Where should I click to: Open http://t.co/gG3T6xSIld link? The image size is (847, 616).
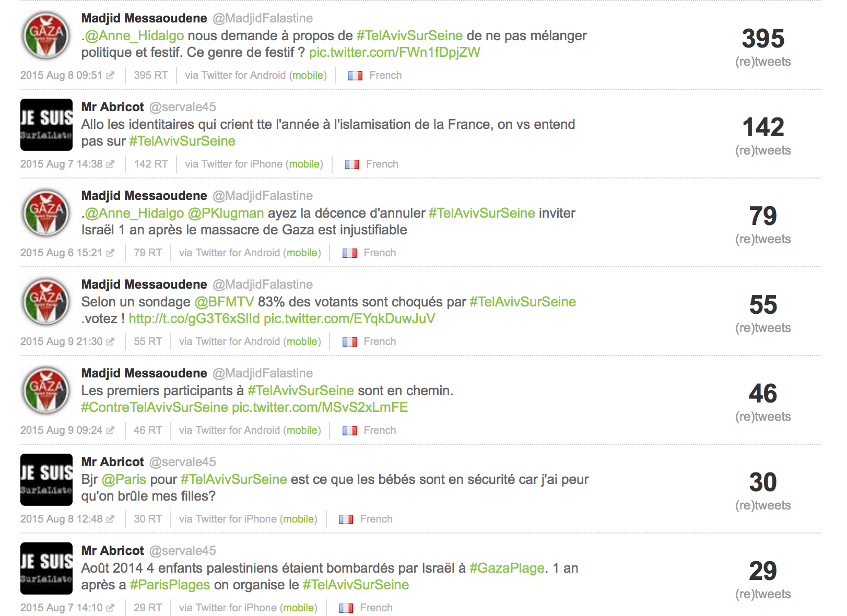[x=194, y=319]
